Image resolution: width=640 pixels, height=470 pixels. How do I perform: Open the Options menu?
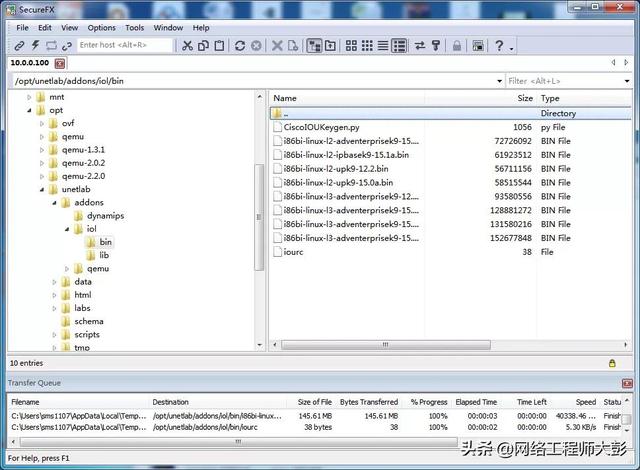pyautogui.click(x=102, y=28)
